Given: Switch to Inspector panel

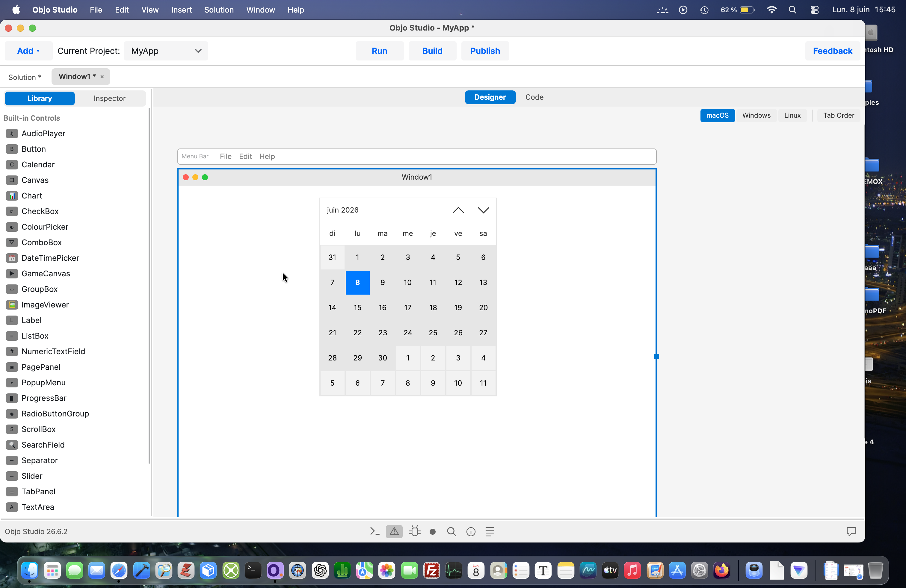Looking at the screenshot, I should click(110, 98).
